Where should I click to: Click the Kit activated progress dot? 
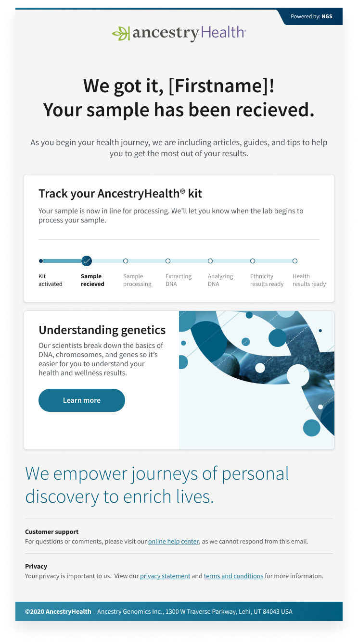tap(41, 261)
